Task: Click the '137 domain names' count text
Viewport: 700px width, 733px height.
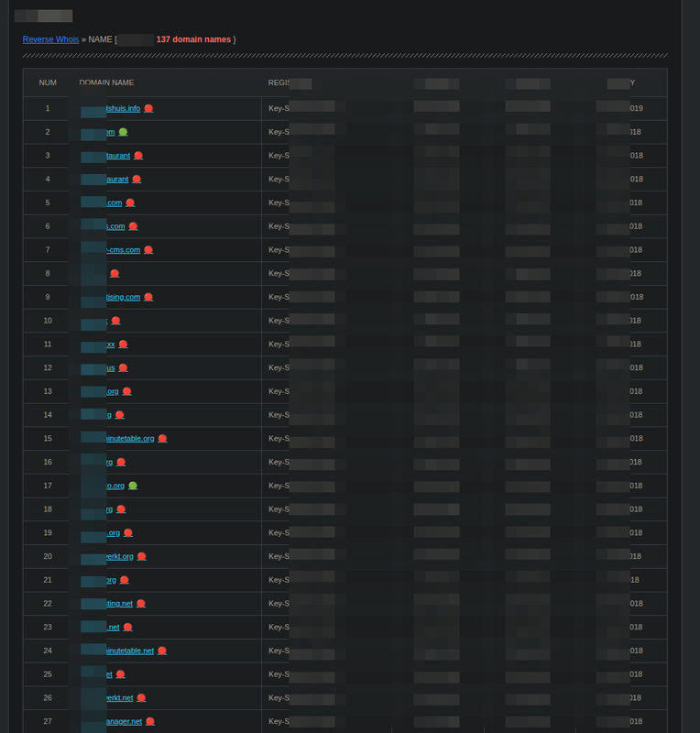Action: tap(193, 39)
